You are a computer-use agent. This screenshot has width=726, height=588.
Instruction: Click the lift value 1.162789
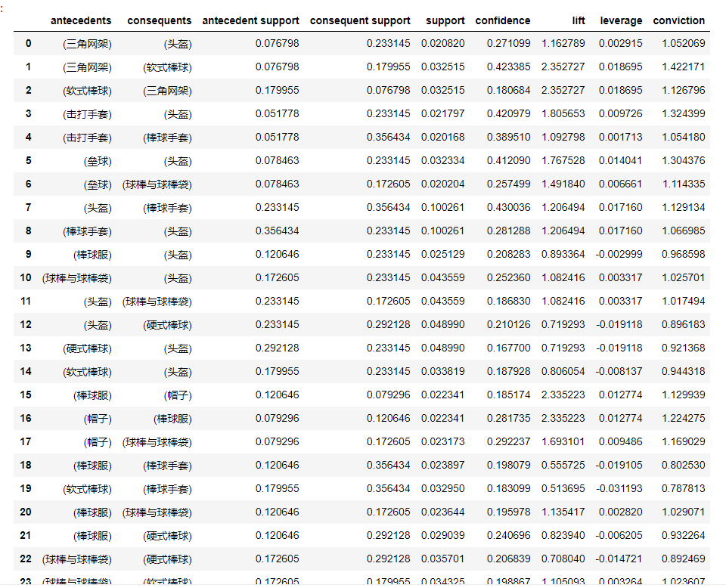click(x=563, y=44)
